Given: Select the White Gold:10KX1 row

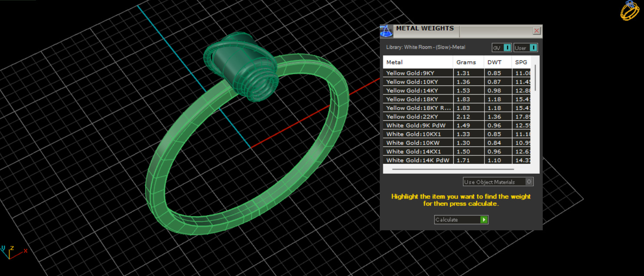Looking at the screenshot, I should coord(457,134).
